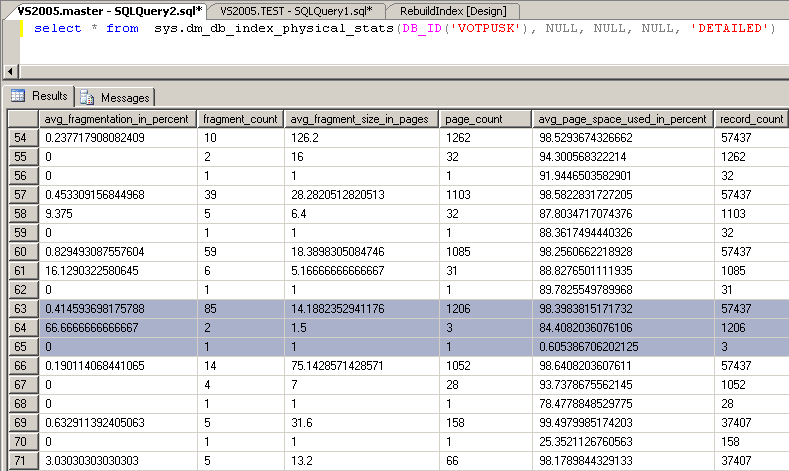The width and height of the screenshot is (789, 471).
Task: Click the cell 3.03030303030303
Action: pos(118,460)
